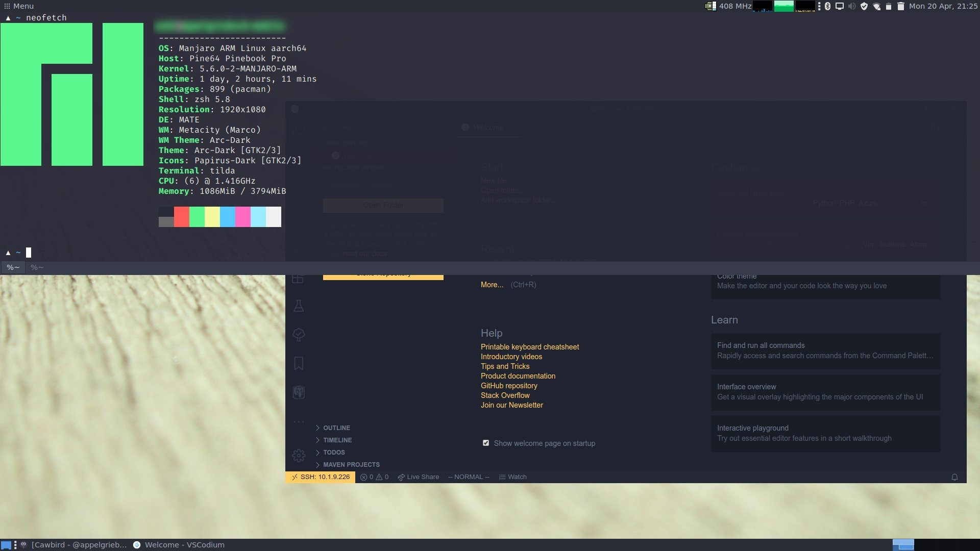Click Color theme customize card
The image size is (980, 551).
pyautogui.click(x=826, y=287)
